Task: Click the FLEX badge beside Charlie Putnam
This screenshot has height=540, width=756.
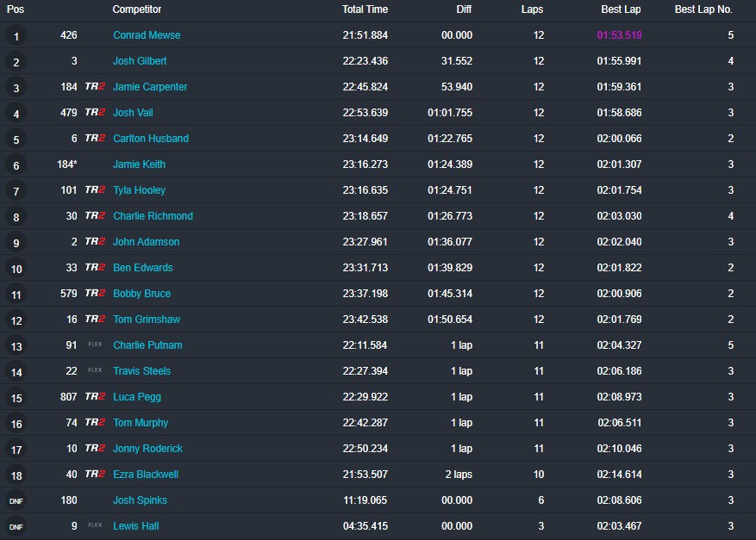Action: 95,345
